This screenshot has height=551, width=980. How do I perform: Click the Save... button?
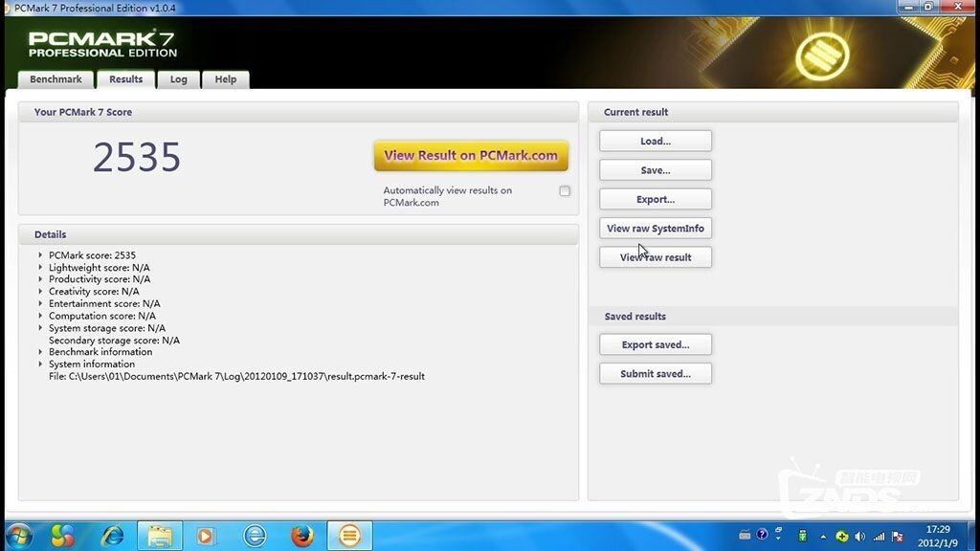(x=656, y=170)
